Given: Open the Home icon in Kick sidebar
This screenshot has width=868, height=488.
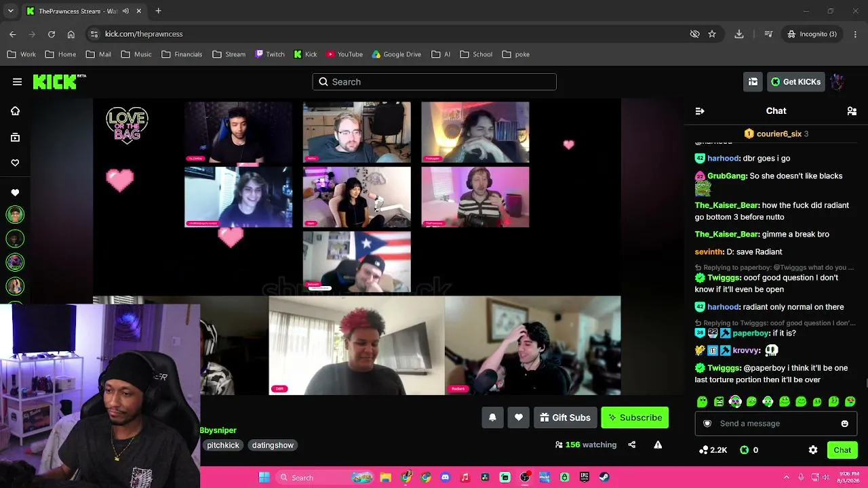Looking at the screenshot, I should pyautogui.click(x=15, y=111).
